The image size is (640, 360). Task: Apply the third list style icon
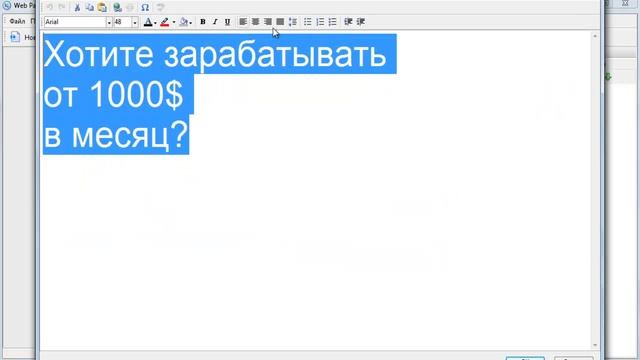(x=333, y=22)
